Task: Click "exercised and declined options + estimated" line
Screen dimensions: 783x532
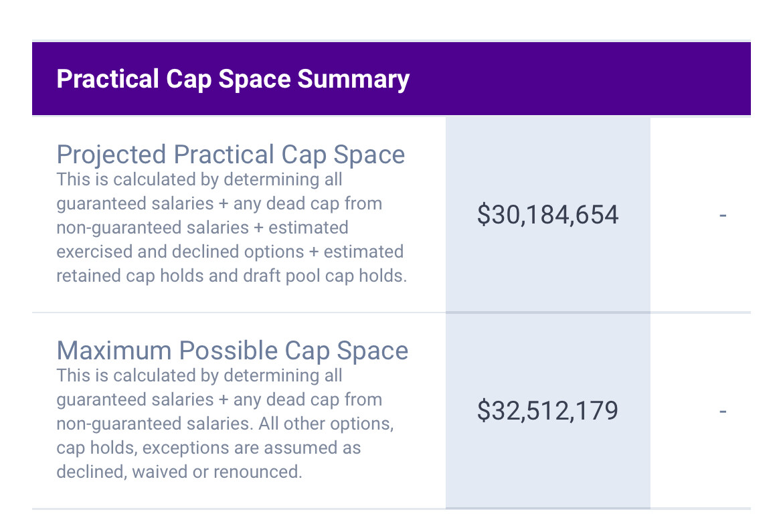Action: point(230,252)
